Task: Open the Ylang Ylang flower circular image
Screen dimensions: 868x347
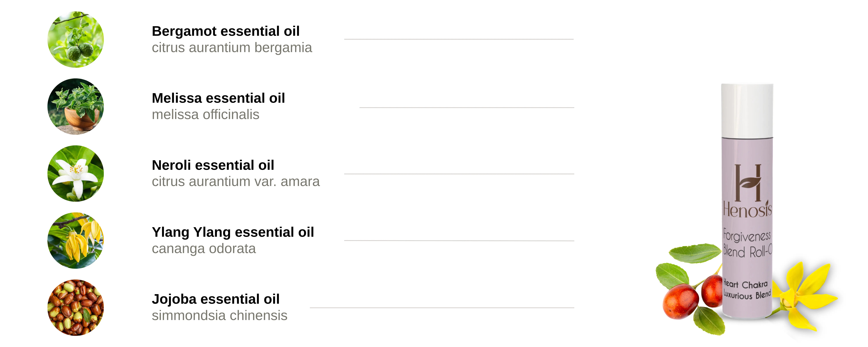Action: [x=75, y=241]
